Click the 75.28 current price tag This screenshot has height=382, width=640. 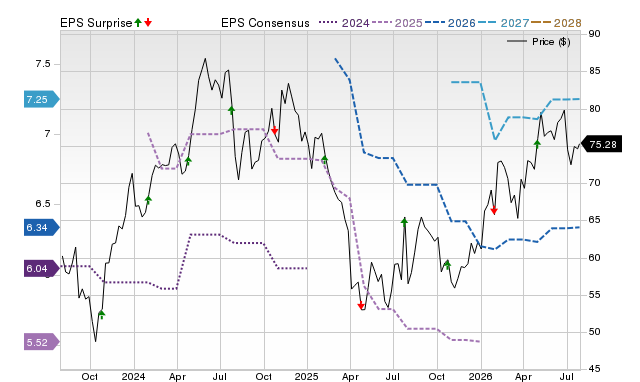click(601, 144)
